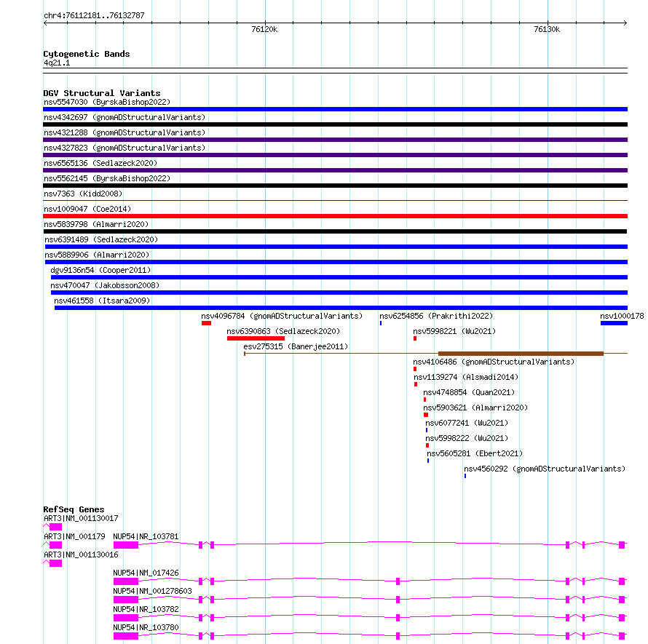Select nsv5889906 (Almarri2020) variant label
The height and width of the screenshot is (644, 648).
97,255
